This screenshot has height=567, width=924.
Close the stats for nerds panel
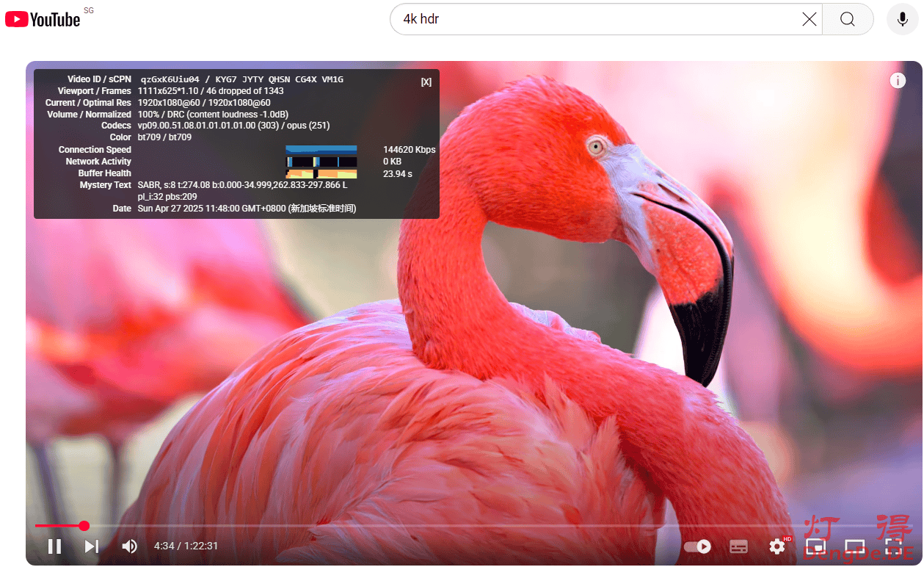tap(426, 82)
